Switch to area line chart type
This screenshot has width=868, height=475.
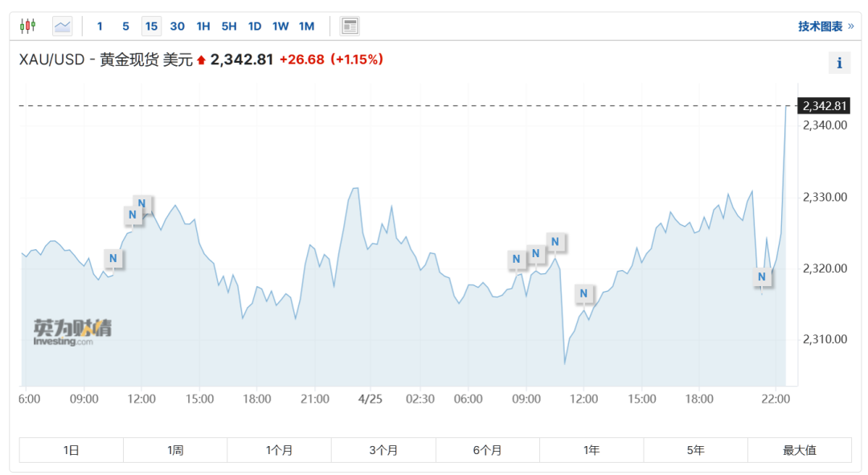point(63,27)
